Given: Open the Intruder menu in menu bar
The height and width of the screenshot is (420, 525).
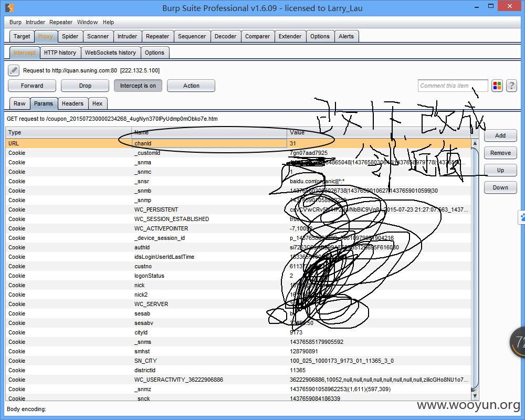Looking at the screenshot, I should pos(35,22).
